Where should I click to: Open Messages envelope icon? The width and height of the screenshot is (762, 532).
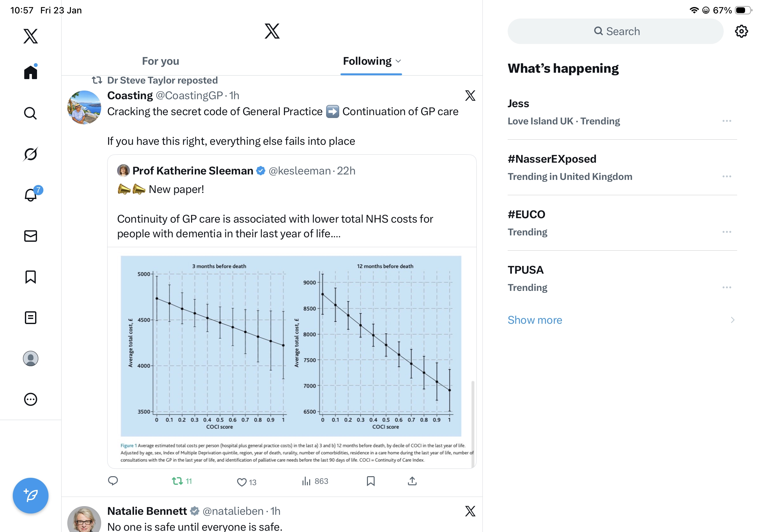31,236
